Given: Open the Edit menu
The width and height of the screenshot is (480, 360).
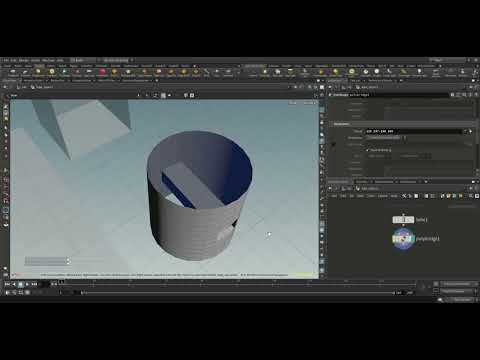Looking at the screenshot, I should (14, 60).
